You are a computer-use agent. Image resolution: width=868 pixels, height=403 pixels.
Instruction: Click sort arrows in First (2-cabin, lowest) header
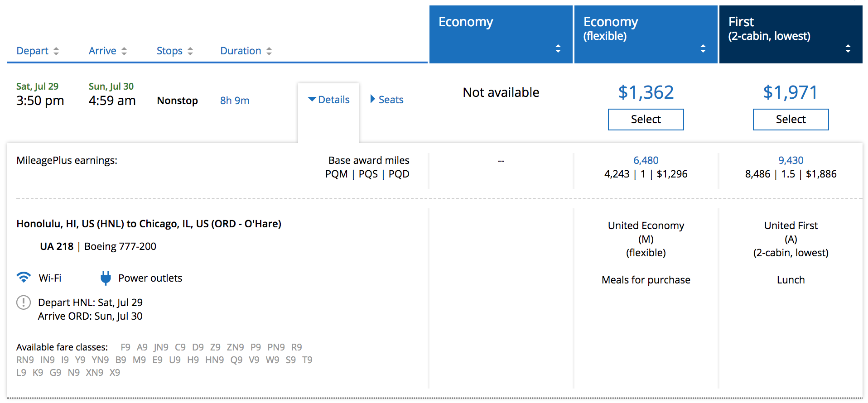pyautogui.click(x=848, y=48)
